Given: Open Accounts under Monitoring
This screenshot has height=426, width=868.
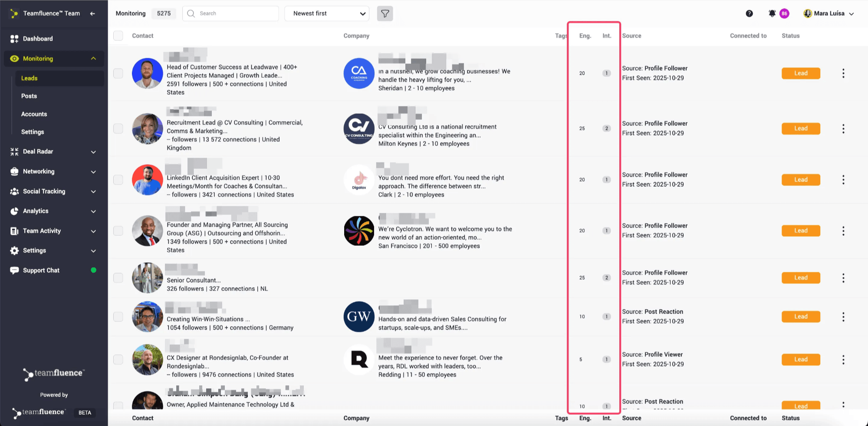Looking at the screenshot, I should click(34, 114).
